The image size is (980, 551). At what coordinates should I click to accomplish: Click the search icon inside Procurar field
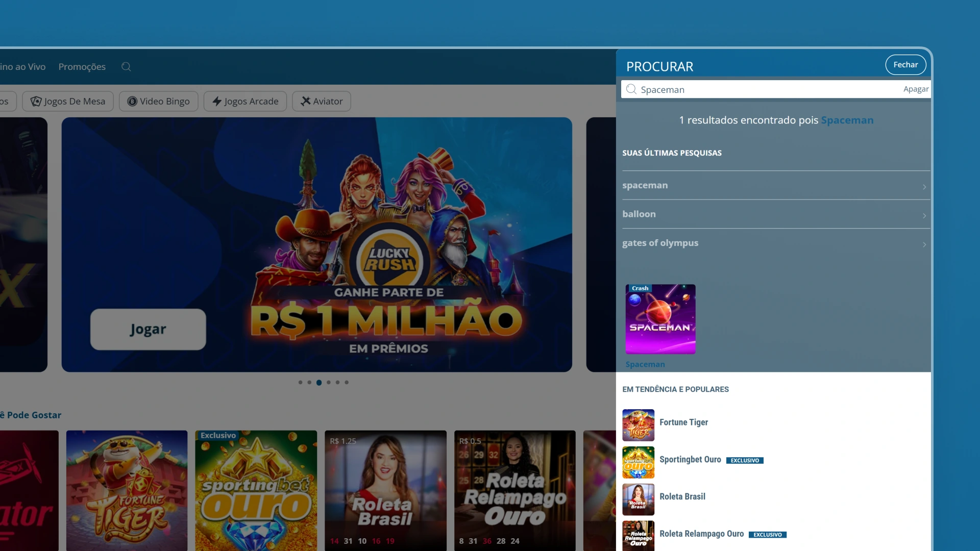(631, 89)
